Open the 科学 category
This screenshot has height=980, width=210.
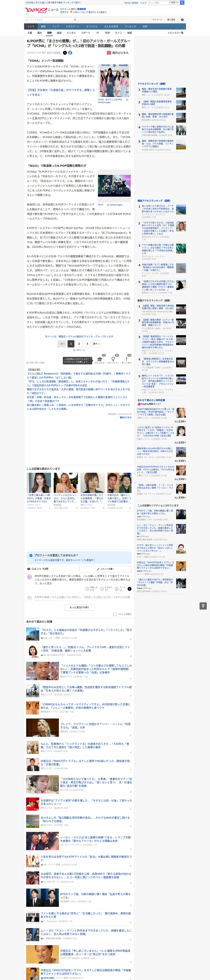[x=107, y=33]
